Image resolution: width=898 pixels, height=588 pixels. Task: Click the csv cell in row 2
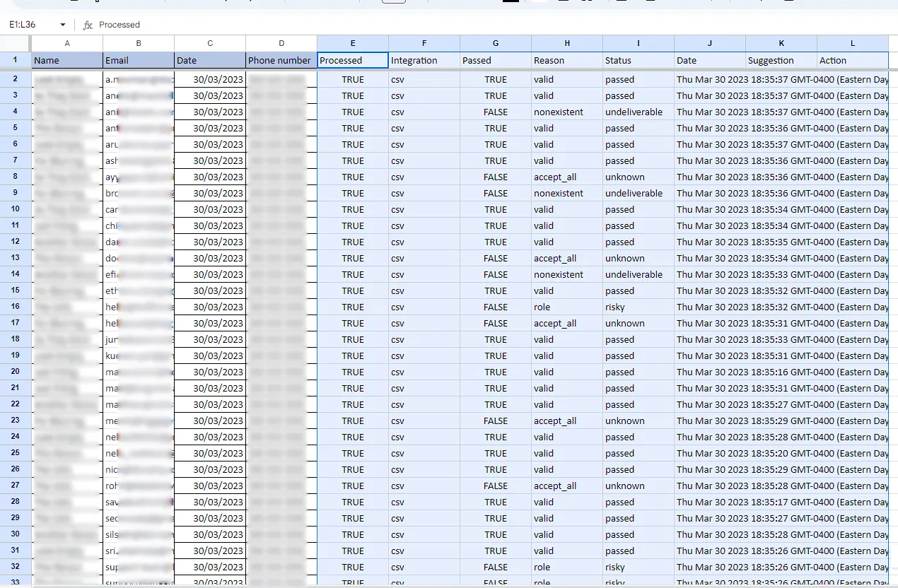[424, 79]
